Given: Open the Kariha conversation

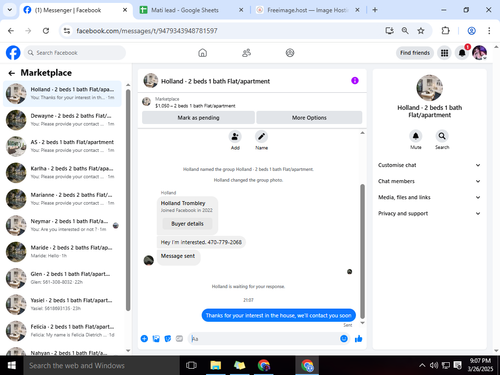Looking at the screenshot, I should [62, 173].
